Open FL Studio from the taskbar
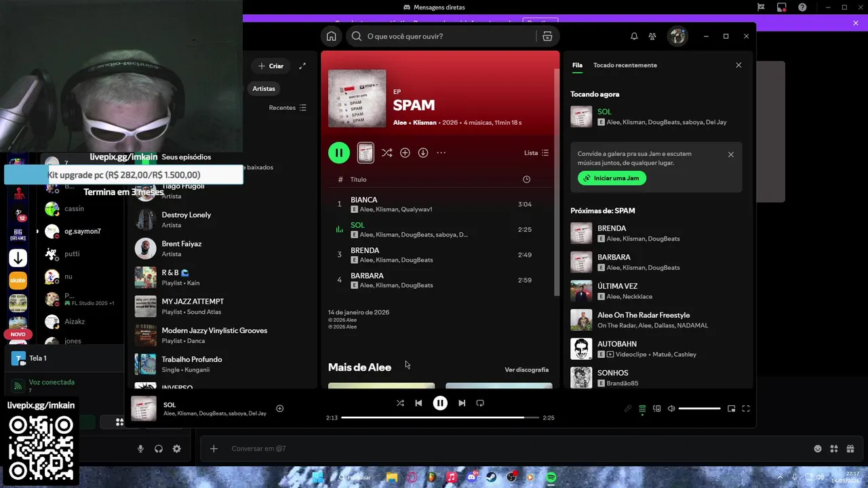This screenshot has height=488, width=868. 431,477
